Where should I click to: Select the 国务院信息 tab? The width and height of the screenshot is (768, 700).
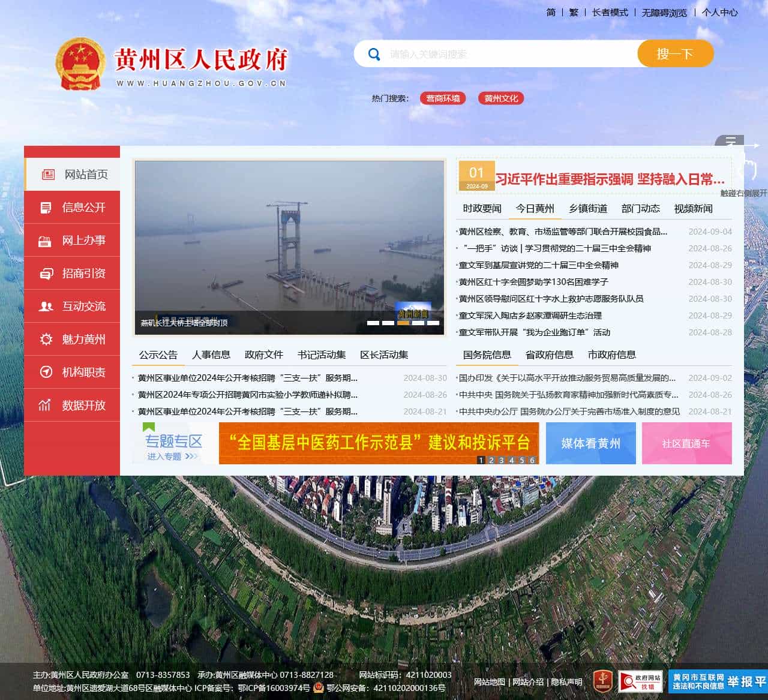pos(487,355)
